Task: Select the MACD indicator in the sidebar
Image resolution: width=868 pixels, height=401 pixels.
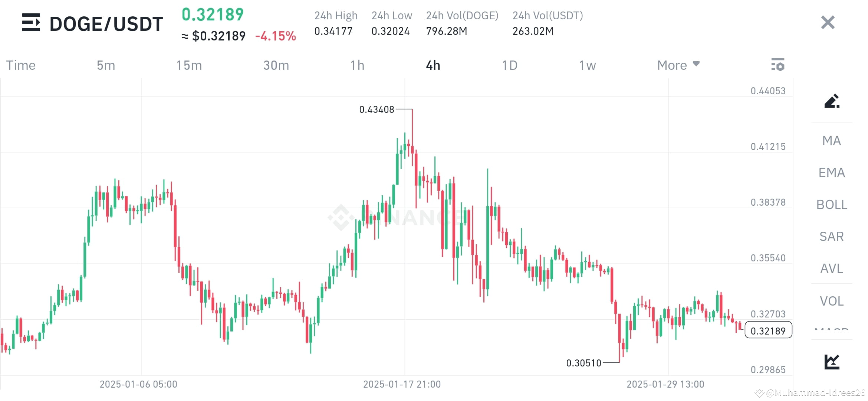Action: pos(832,330)
